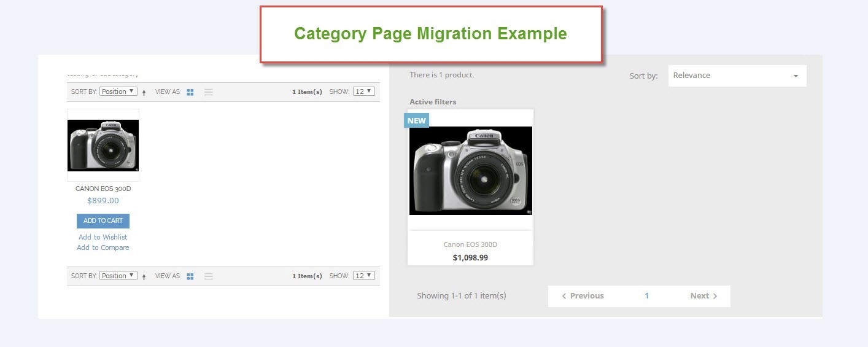Image resolution: width=868 pixels, height=347 pixels.
Task: Switch to grid view in bottom toolbar
Action: [x=190, y=276]
